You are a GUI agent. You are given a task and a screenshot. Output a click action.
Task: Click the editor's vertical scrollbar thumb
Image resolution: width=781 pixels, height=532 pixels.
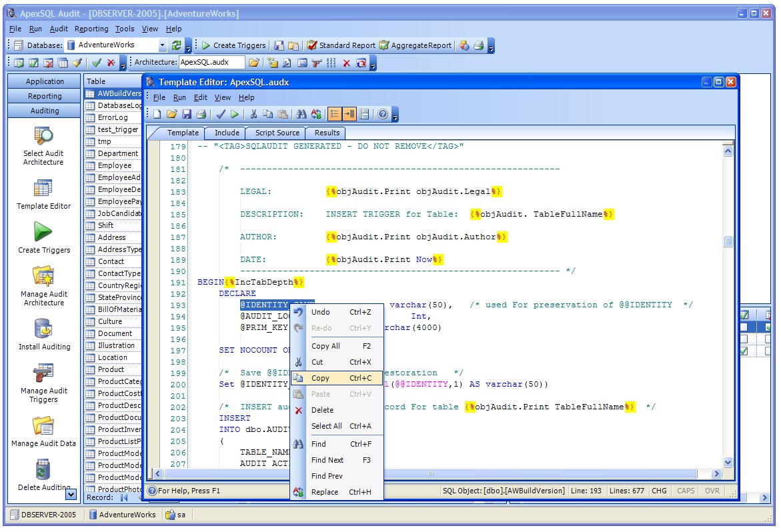point(728,242)
